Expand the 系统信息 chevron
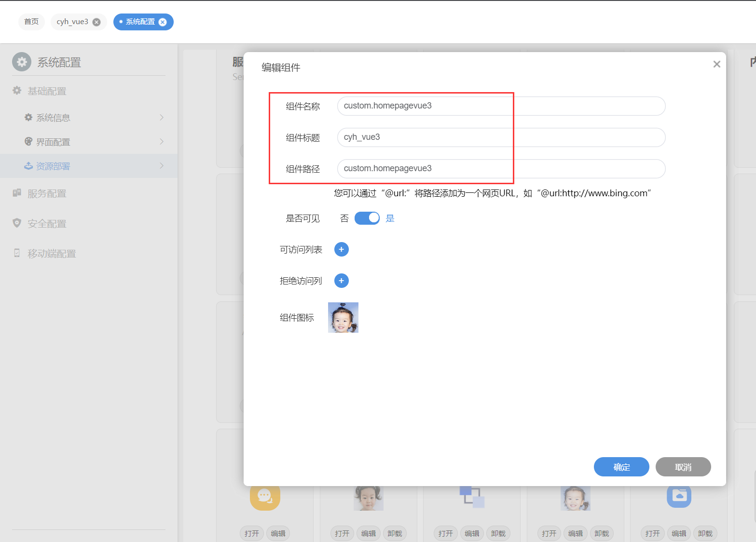The height and width of the screenshot is (542, 756). pyautogui.click(x=162, y=117)
